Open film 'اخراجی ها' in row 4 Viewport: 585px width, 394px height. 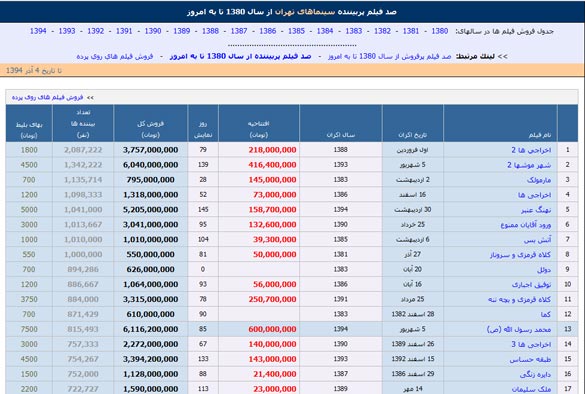(x=535, y=195)
